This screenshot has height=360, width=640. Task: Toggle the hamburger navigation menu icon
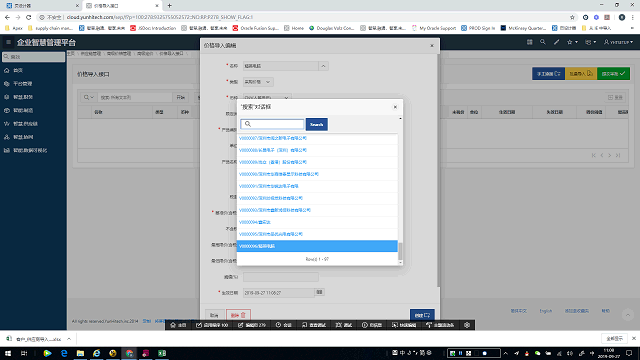pyautogui.click(x=8, y=42)
